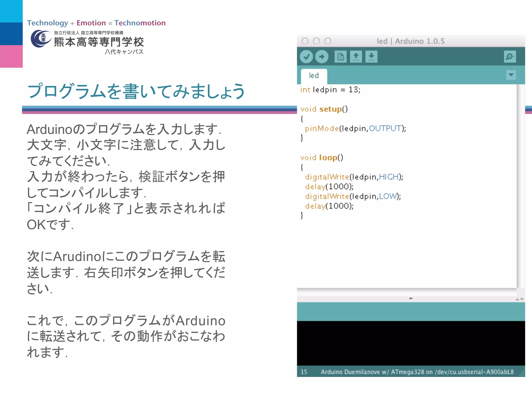Select the led sketch tab

314,76
